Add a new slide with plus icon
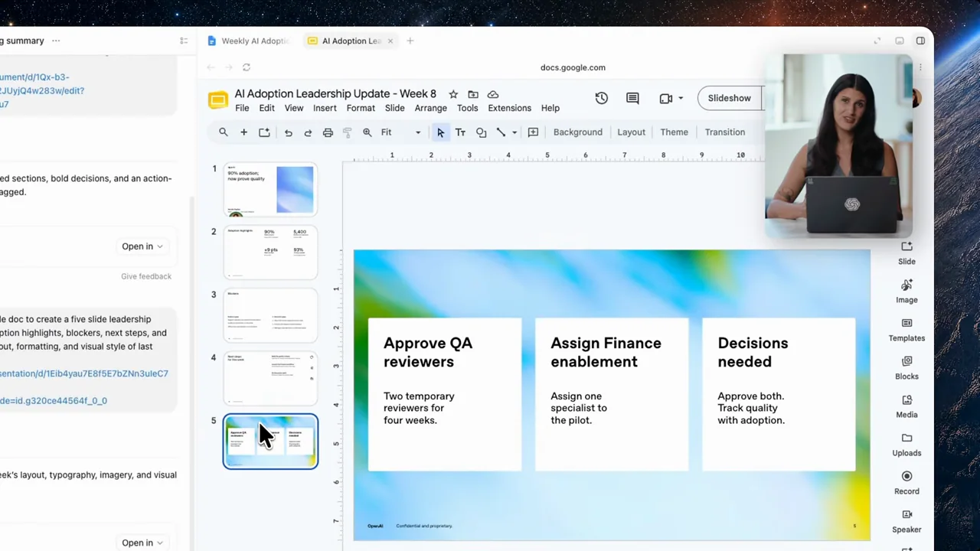Image resolution: width=980 pixels, height=551 pixels. pyautogui.click(x=243, y=132)
